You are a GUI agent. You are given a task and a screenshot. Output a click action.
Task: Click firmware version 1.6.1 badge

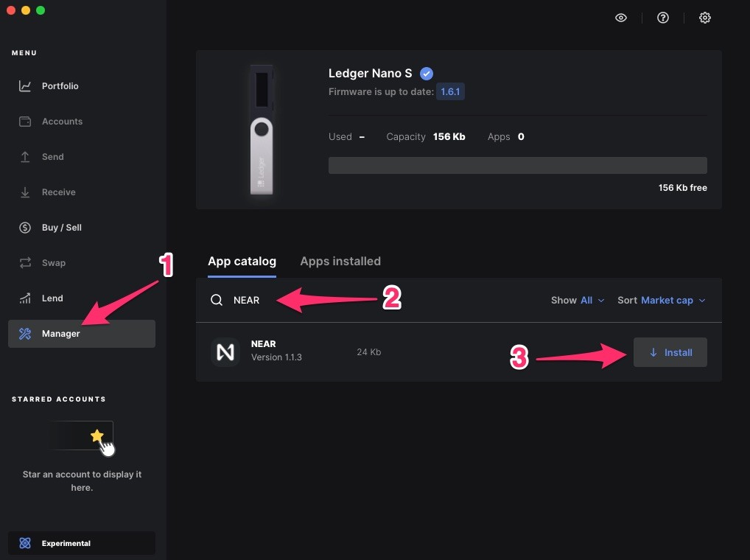(x=450, y=92)
